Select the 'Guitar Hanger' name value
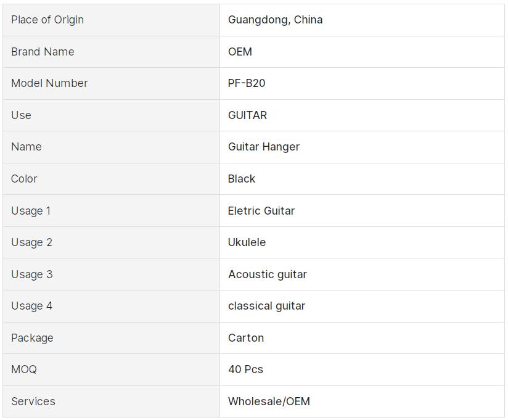Screen dimensions: 508x420 pyautogui.click(x=264, y=147)
